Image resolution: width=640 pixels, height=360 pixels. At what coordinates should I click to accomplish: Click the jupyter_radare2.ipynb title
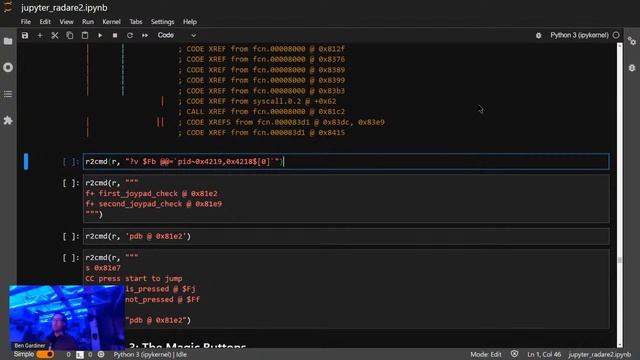[x=64, y=8]
